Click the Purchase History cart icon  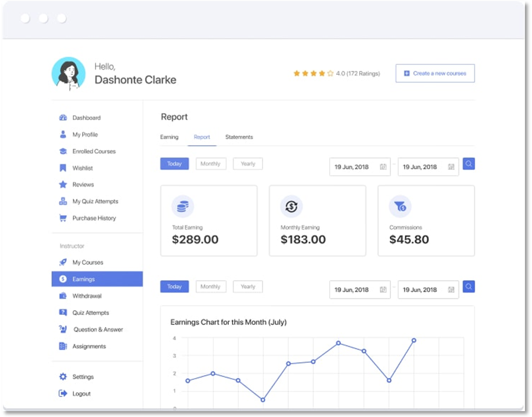pyautogui.click(x=63, y=218)
